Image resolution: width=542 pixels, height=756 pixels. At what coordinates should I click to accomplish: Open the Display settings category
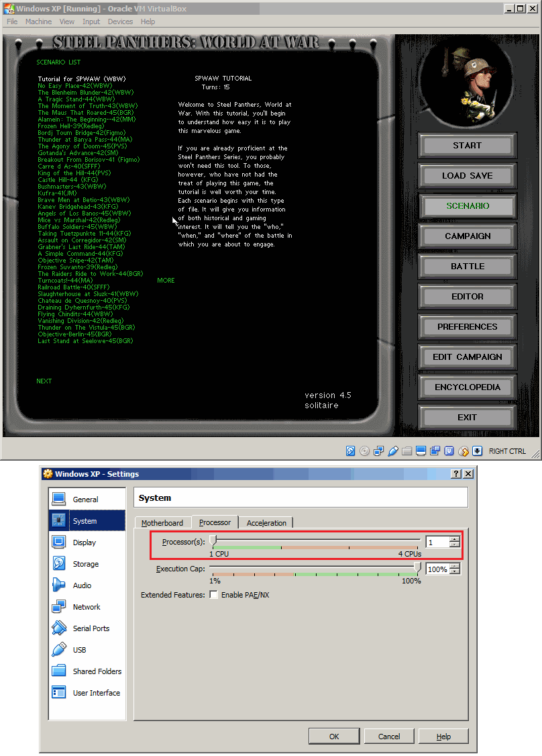tap(87, 542)
